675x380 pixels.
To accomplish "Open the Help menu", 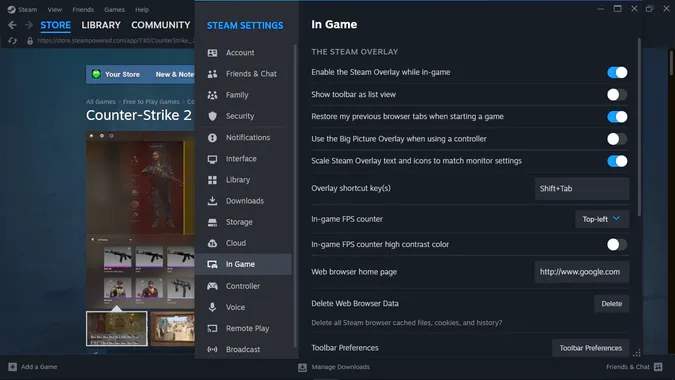I will tap(142, 9).
